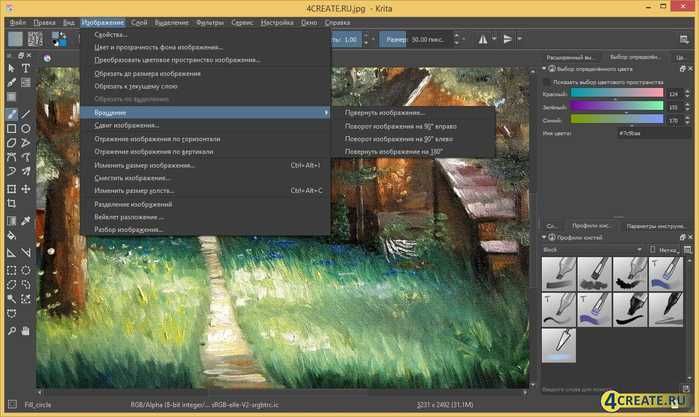699x417 pixels.
Task: Collapse the specific color selector docker
Action: click(x=544, y=69)
